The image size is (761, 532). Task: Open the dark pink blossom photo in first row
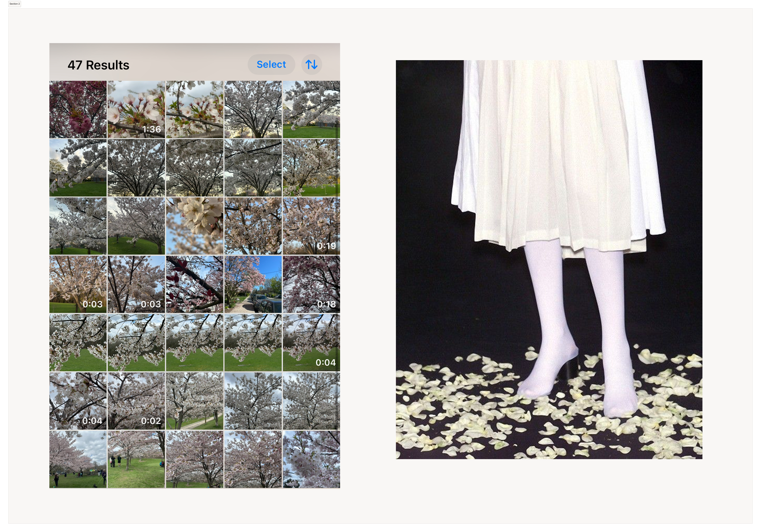[78, 109]
